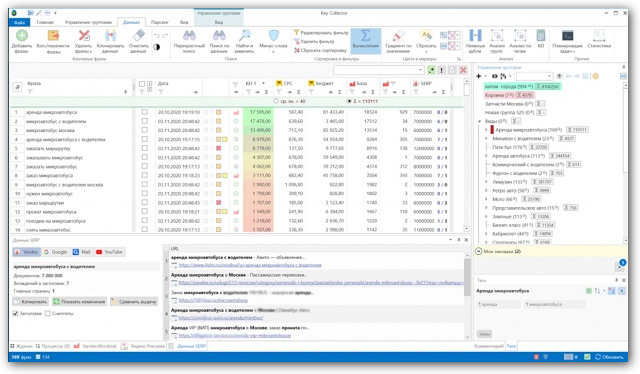Viewport: 640px width, 374px height.
Task: Click the Find and replace icon
Action: tap(245, 36)
